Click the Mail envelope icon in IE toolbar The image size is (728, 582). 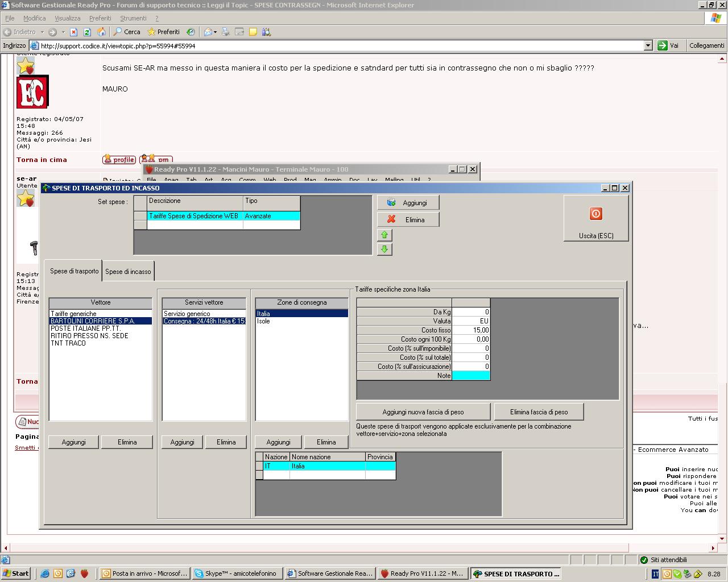point(208,32)
